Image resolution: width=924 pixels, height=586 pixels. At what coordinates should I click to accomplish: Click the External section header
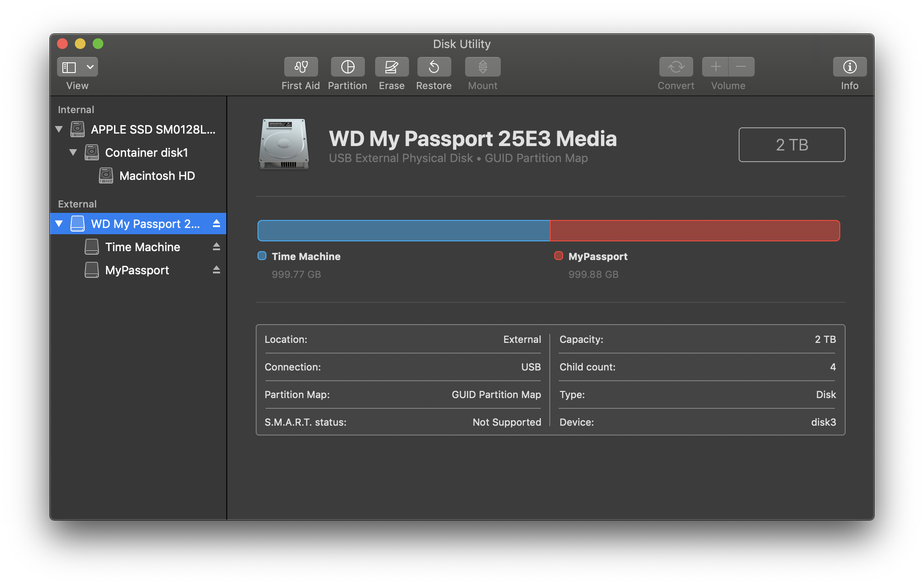(x=77, y=204)
